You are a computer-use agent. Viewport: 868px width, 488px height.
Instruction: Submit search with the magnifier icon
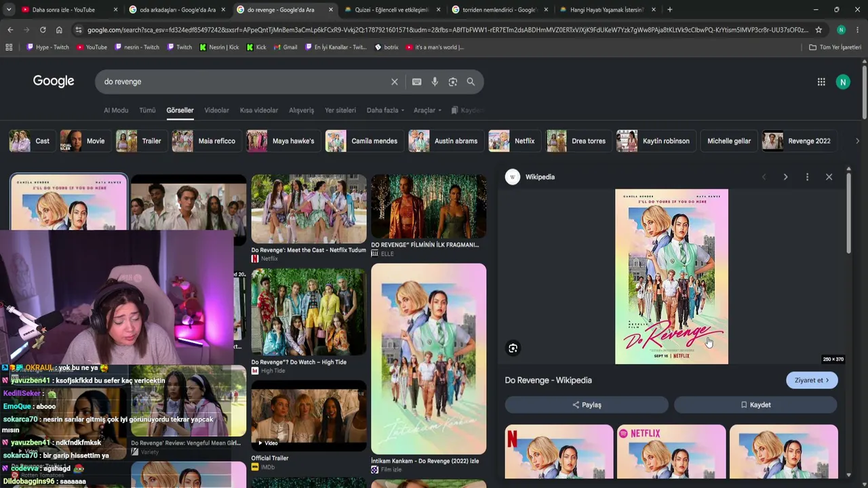pos(471,82)
